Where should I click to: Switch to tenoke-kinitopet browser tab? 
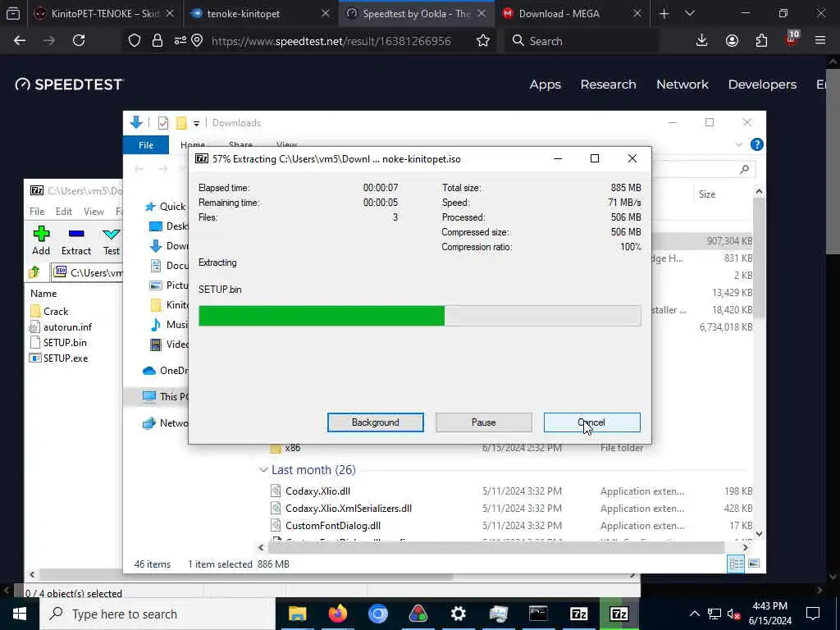260,13
